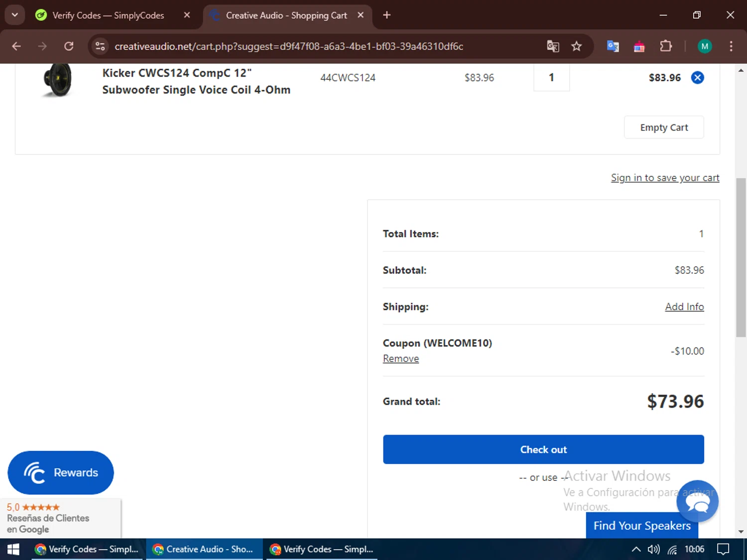Screen dimensions: 747x560
Task: Open the Chrome extensions puzzle icon
Action: pos(666,46)
